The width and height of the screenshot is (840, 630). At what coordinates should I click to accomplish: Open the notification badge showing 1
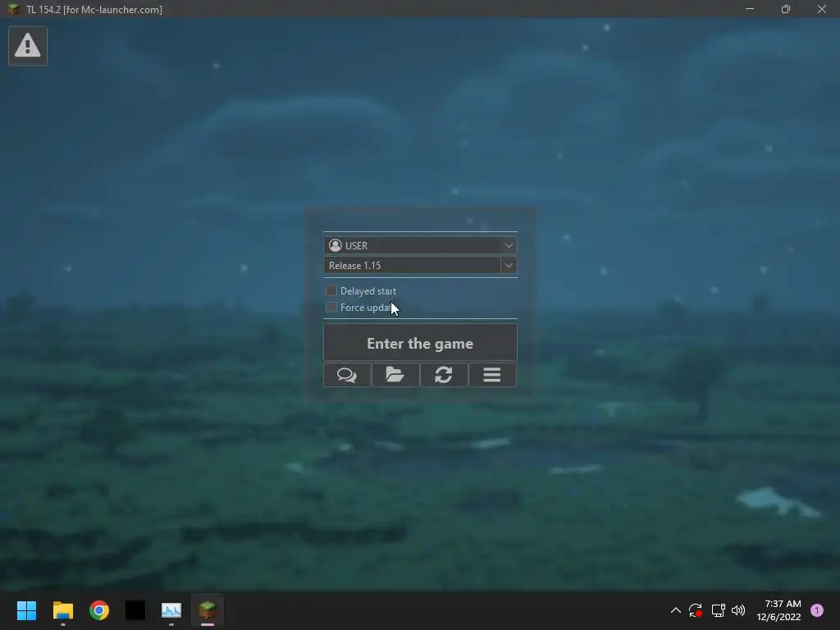(x=817, y=610)
